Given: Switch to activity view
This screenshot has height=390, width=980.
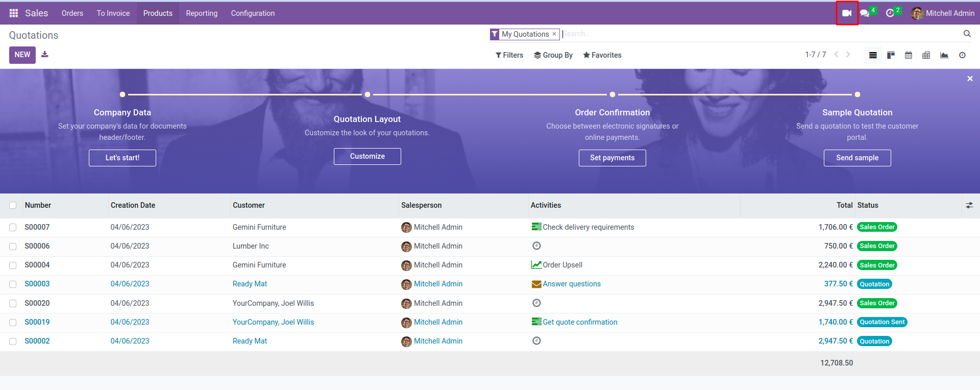Looking at the screenshot, I should (962, 55).
